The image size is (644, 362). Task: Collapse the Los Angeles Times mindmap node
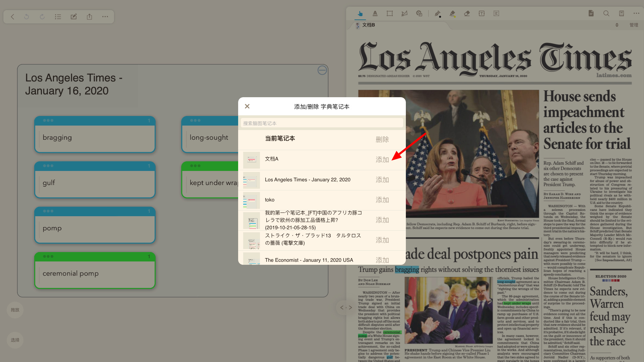point(322,70)
